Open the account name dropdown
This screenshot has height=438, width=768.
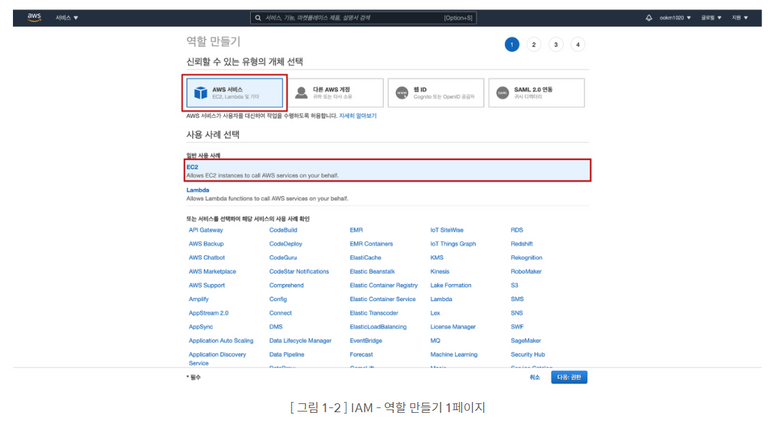(675, 18)
